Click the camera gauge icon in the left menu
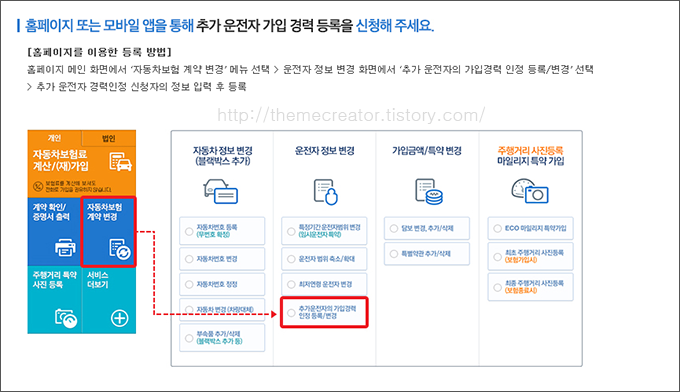The image size is (680, 392). (66, 318)
